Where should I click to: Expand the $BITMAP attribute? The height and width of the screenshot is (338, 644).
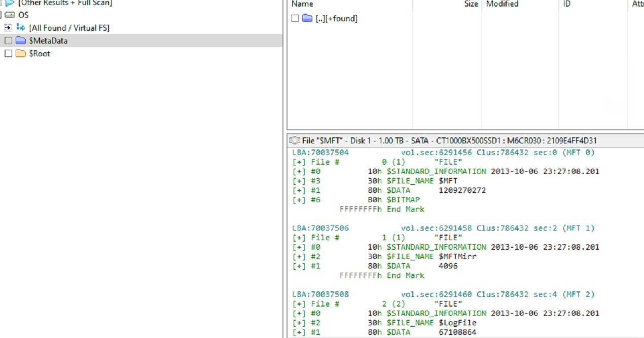pos(300,200)
